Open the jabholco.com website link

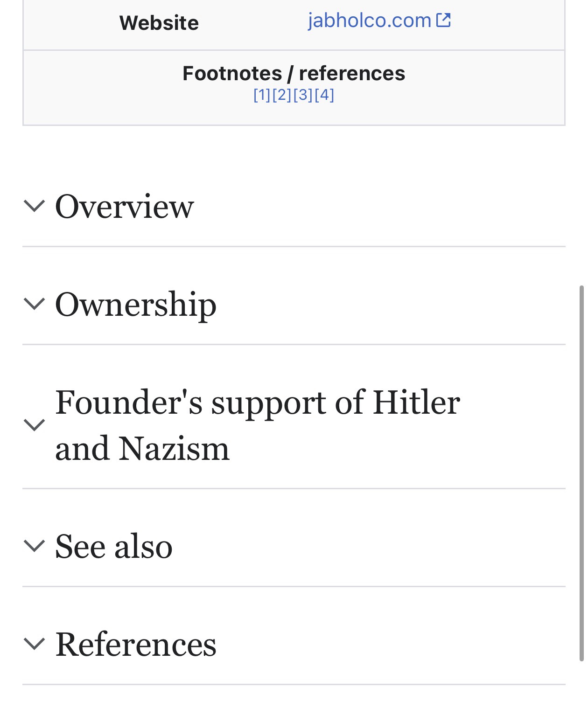click(x=369, y=20)
